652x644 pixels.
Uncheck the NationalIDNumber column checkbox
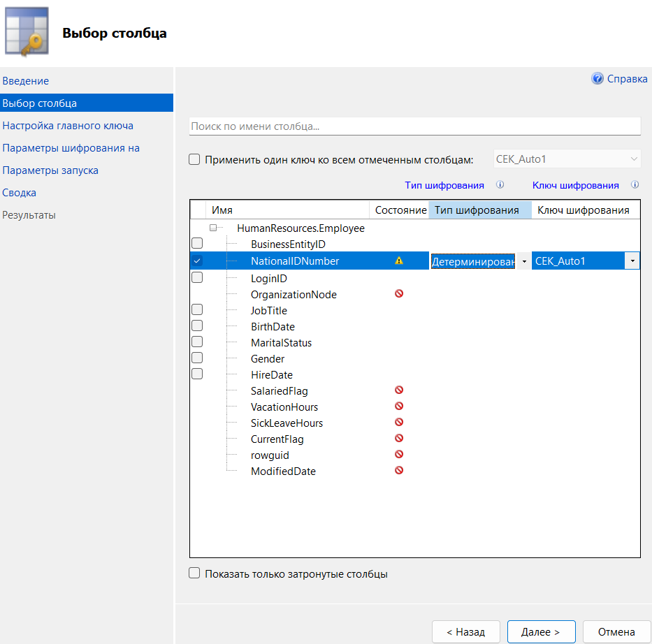pyautogui.click(x=197, y=261)
